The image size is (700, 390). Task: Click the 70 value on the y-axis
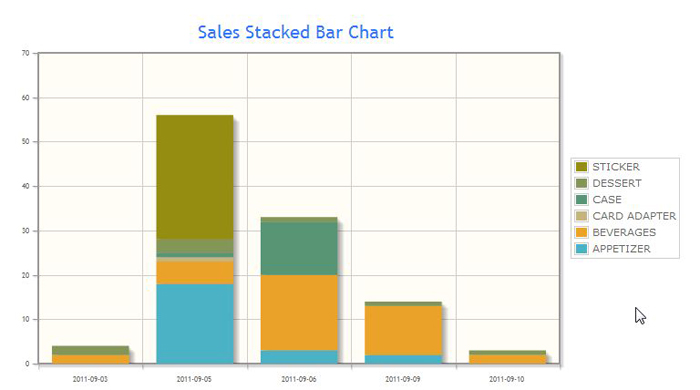point(25,53)
